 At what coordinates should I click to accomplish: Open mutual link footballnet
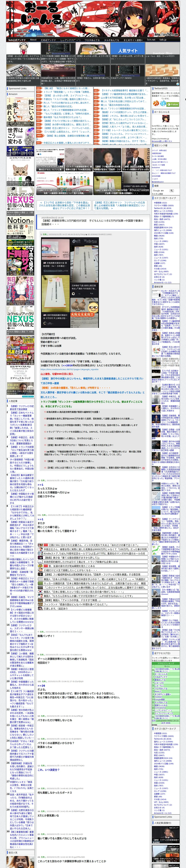coord(156,168)
